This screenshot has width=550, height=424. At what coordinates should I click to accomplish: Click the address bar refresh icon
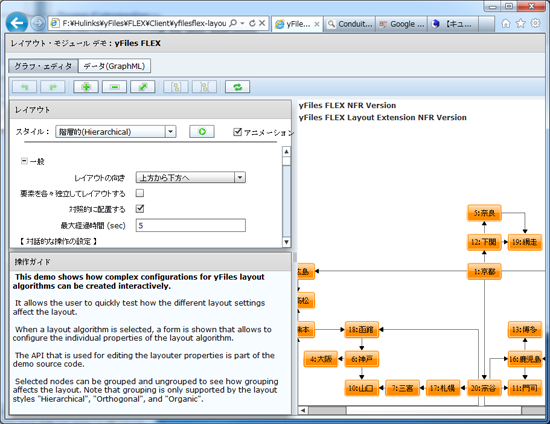pos(252,23)
